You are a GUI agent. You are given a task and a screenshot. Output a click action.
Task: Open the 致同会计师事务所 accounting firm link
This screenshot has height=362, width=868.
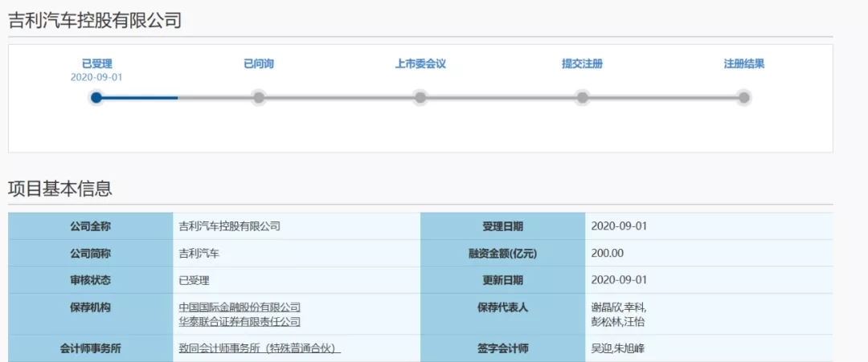pos(260,348)
